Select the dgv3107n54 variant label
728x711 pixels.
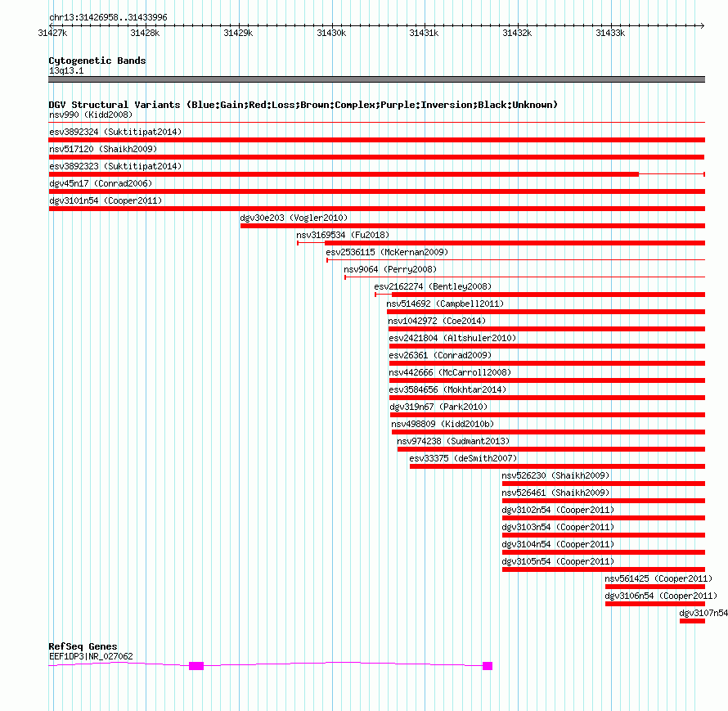tap(703, 613)
